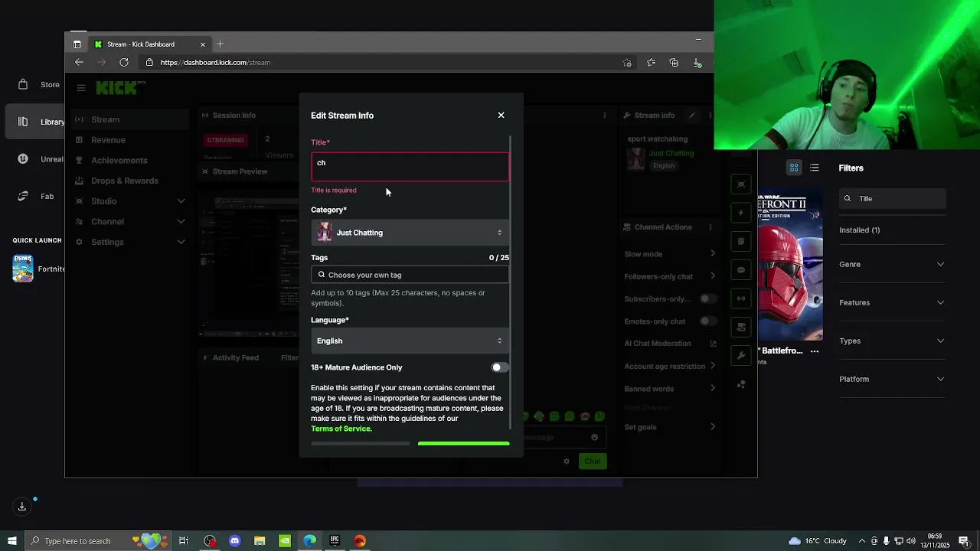
Task: Click the Windows Start button
Action: [x=11, y=541]
